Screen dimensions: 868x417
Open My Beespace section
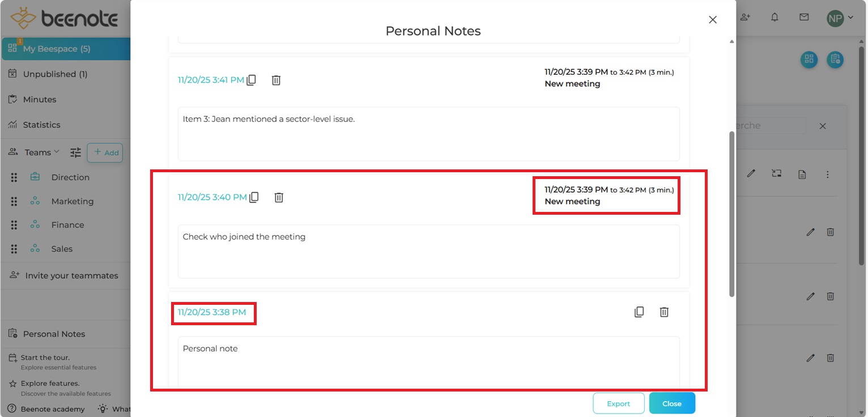click(x=57, y=49)
